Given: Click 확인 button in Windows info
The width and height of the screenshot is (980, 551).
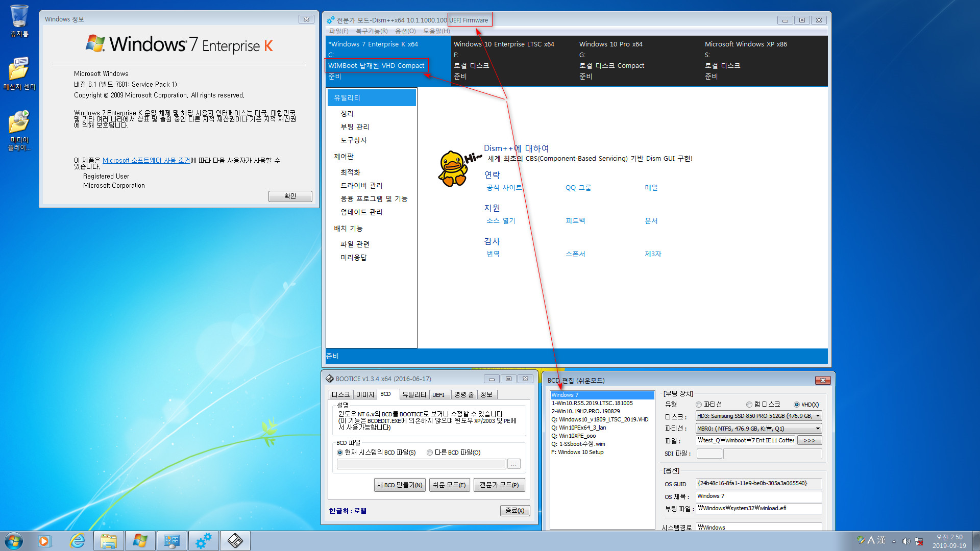Looking at the screenshot, I should click(290, 196).
